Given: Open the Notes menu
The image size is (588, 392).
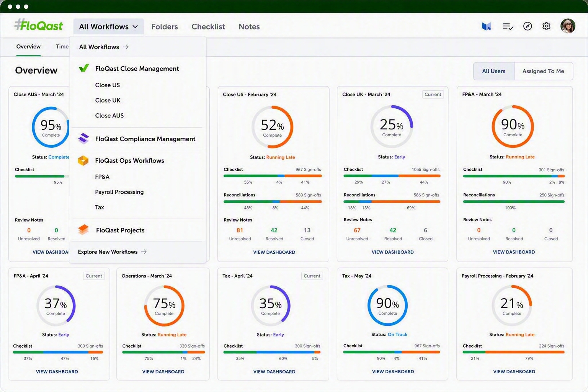Looking at the screenshot, I should click(x=249, y=26).
